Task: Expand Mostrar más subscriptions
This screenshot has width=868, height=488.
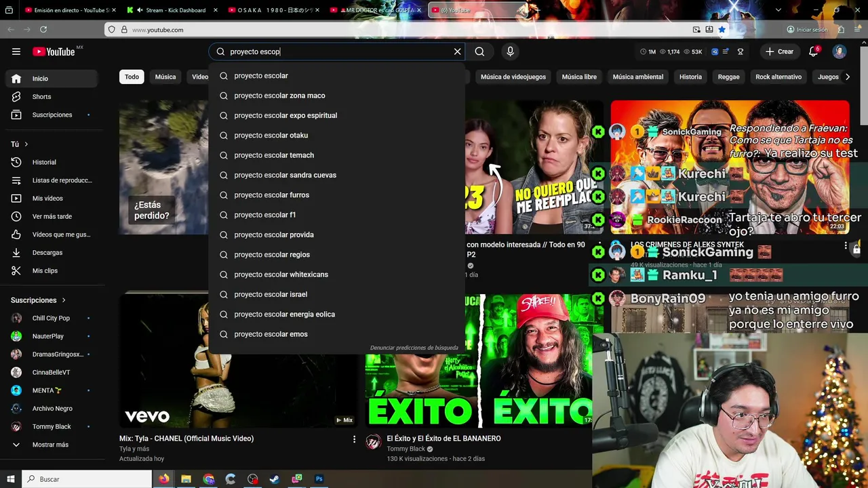Action: click(x=52, y=445)
